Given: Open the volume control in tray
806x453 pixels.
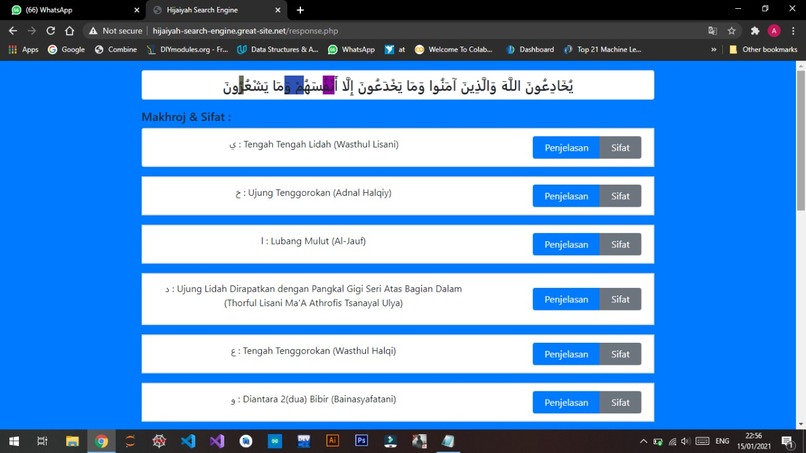Looking at the screenshot, I should tap(685, 441).
